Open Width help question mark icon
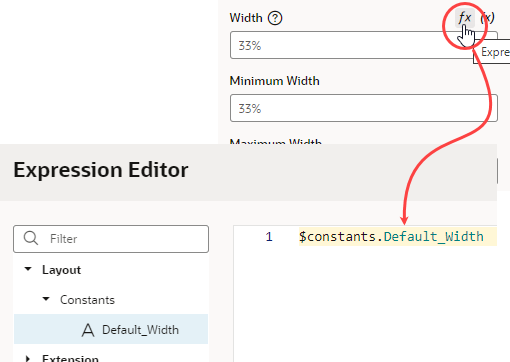The image size is (510, 362). click(x=275, y=18)
